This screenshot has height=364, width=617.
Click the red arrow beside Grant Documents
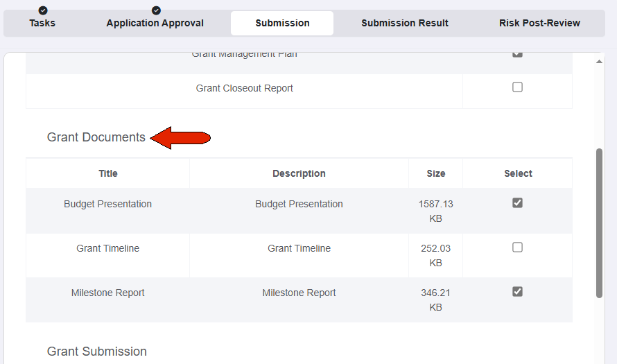tap(180, 138)
